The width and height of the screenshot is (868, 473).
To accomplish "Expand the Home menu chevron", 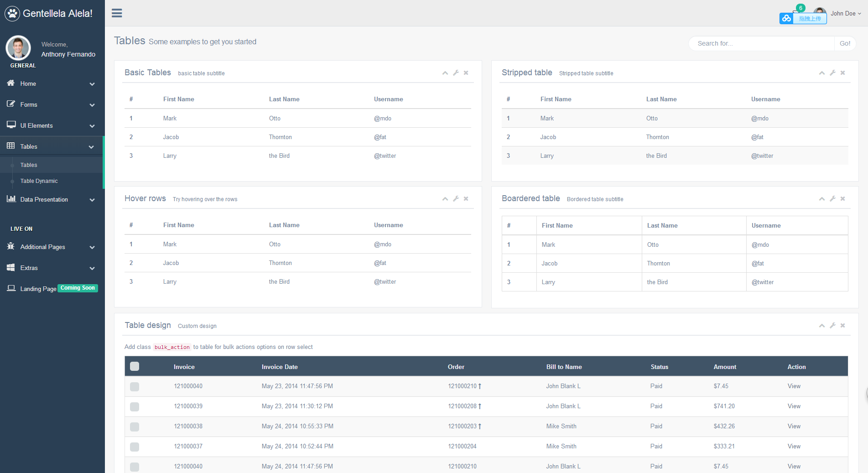I will 92,84.
